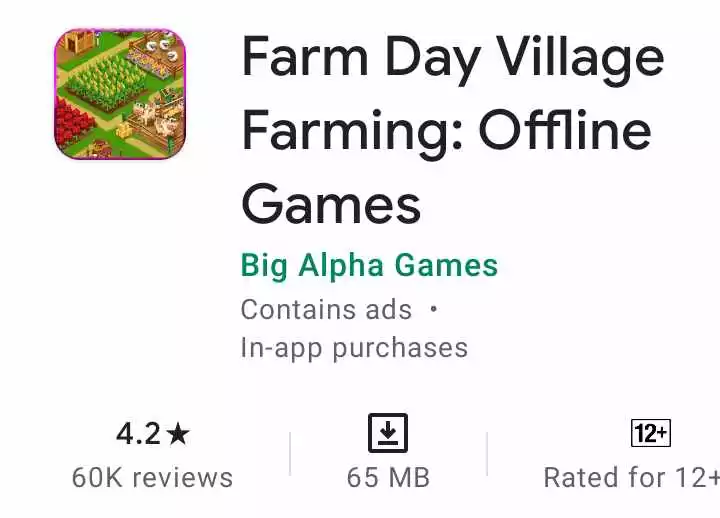
Task: Tap the cow pen in app icon
Action: pos(156,117)
